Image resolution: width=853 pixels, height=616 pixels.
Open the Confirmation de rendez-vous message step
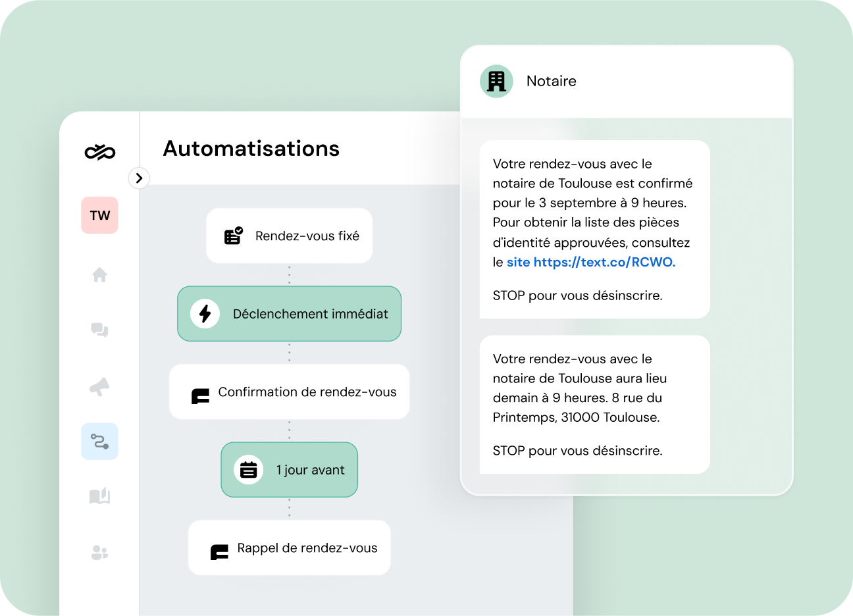click(290, 392)
